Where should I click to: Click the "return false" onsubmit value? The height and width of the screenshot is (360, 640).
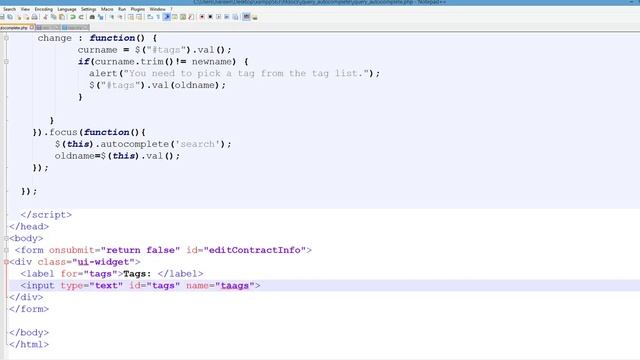[140, 250]
